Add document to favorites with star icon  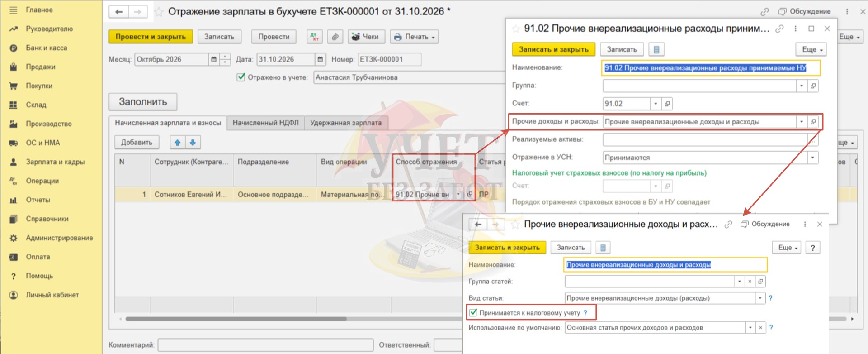click(159, 12)
